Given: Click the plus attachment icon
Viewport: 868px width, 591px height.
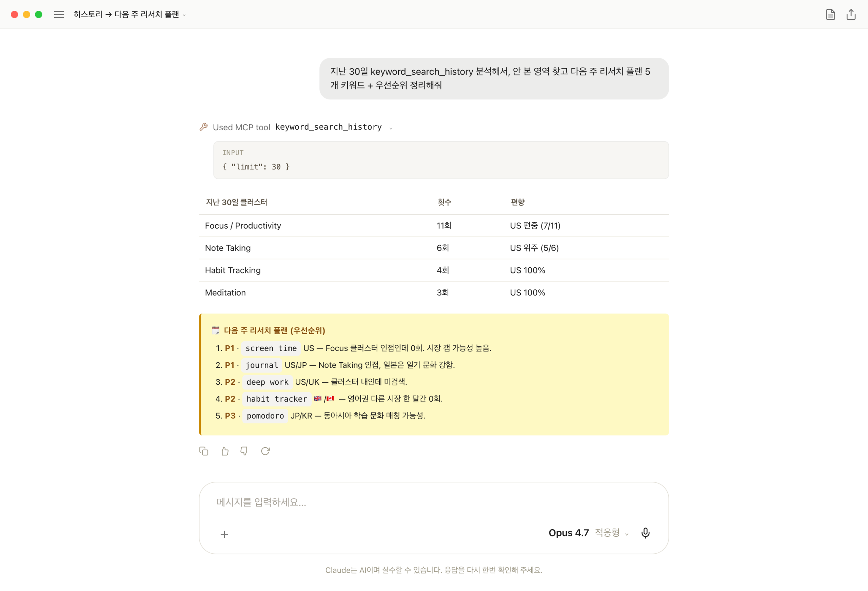Looking at the screenshot, I should coord(224,534).
